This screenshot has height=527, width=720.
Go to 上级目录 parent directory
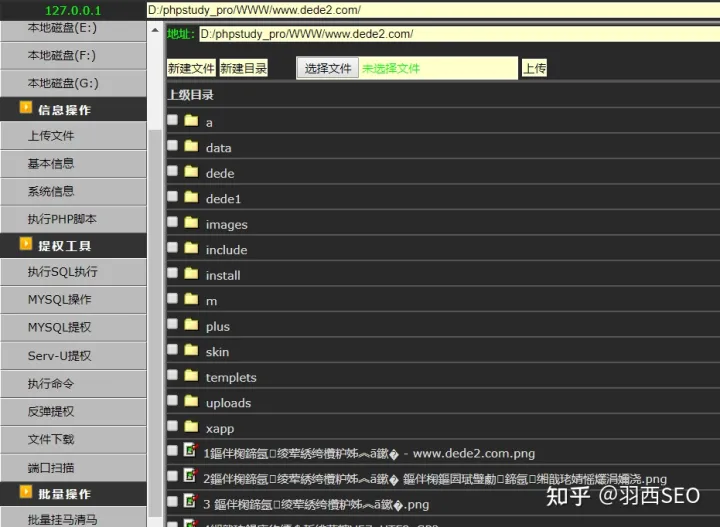click(191, 95)
